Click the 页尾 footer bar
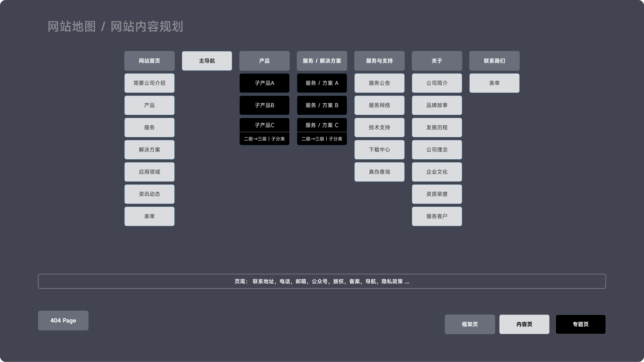Image resolution: width=644 pixels, height=362 pixels. (322, 281)
